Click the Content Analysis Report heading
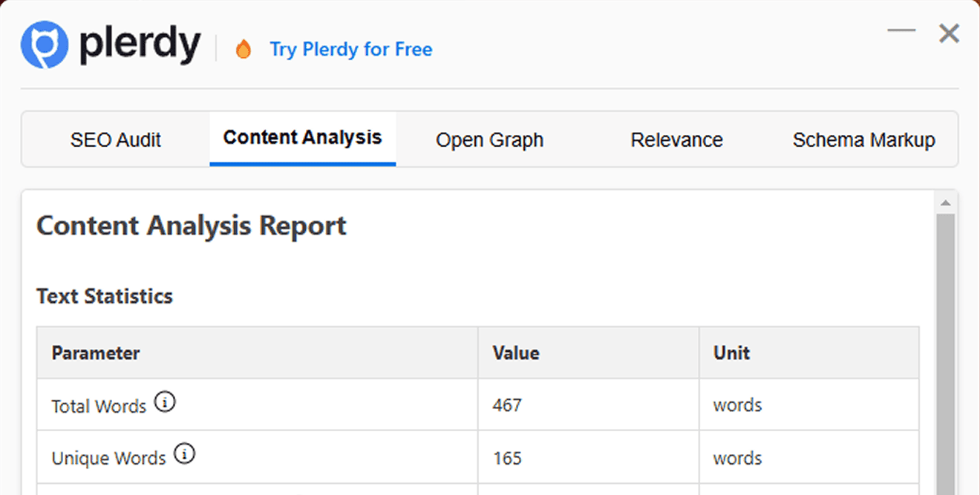 pos(191,226)
